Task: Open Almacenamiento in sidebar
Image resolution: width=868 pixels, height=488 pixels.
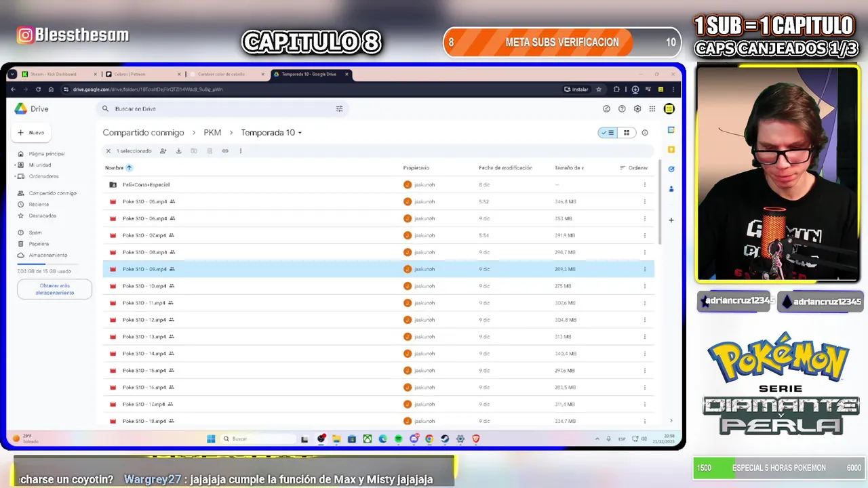Action: (x=47, y=256)
